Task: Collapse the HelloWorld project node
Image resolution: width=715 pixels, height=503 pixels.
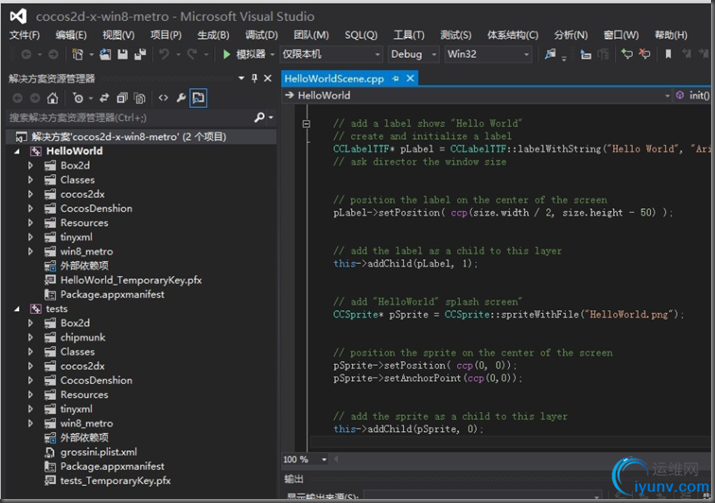Action: point(17,151)
